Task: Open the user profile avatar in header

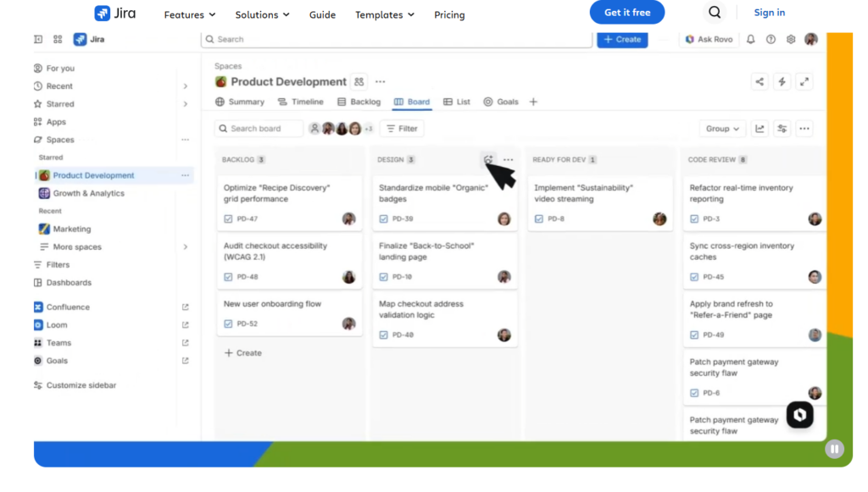Action: 811,39
